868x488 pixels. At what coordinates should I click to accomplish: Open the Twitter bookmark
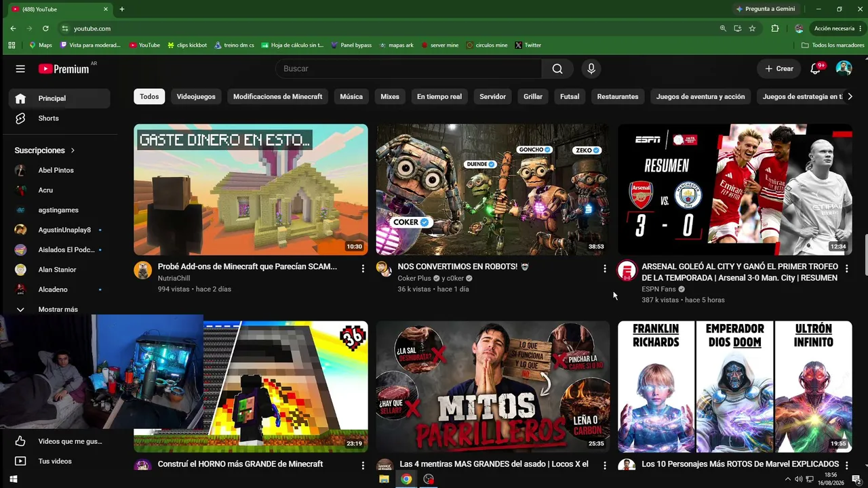pyautogui.click(x=528, y=45)
